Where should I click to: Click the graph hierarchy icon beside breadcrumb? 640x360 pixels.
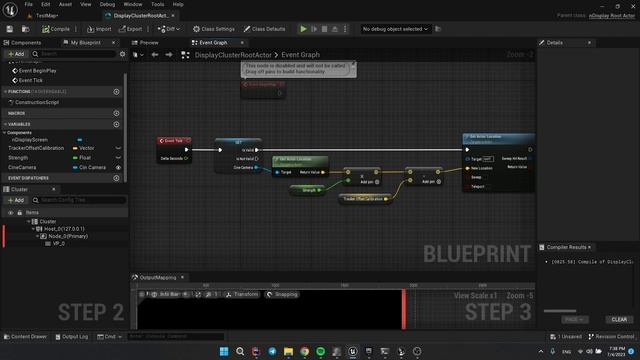coord(185,55)
